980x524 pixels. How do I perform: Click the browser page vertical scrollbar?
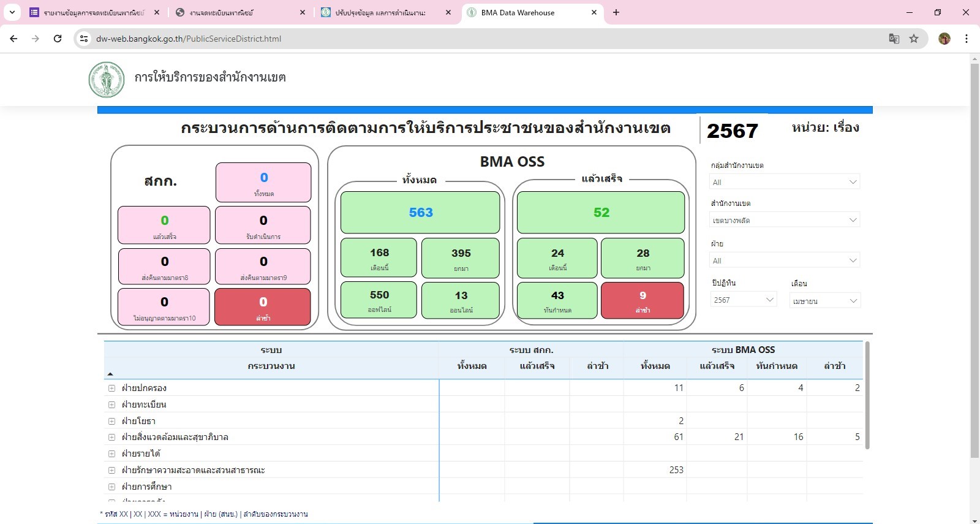[x=974, y=260]
